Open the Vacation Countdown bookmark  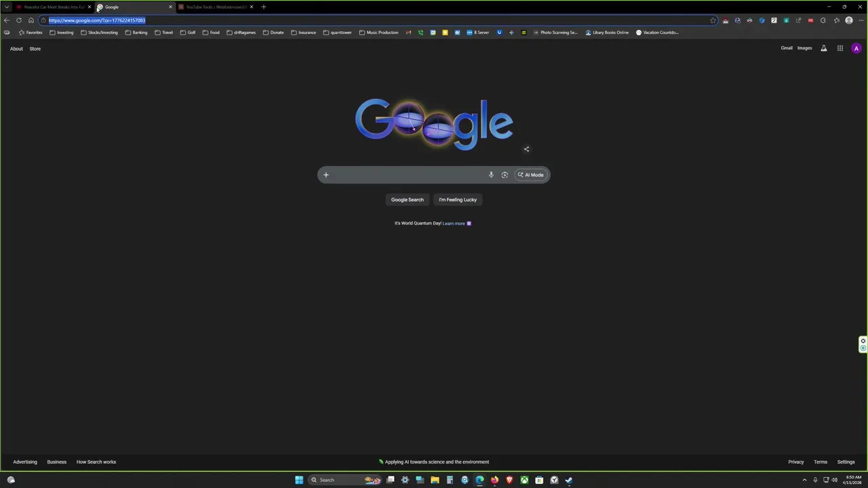[x=657, y=33]
